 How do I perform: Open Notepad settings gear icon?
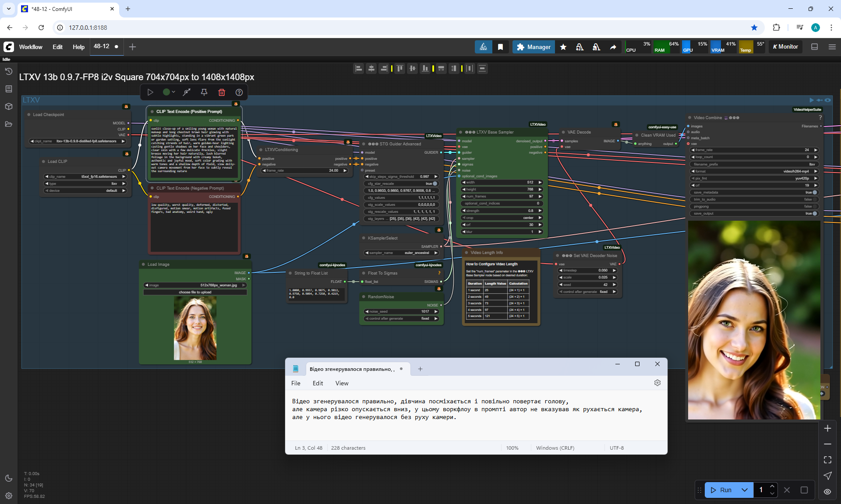(657, 383)
